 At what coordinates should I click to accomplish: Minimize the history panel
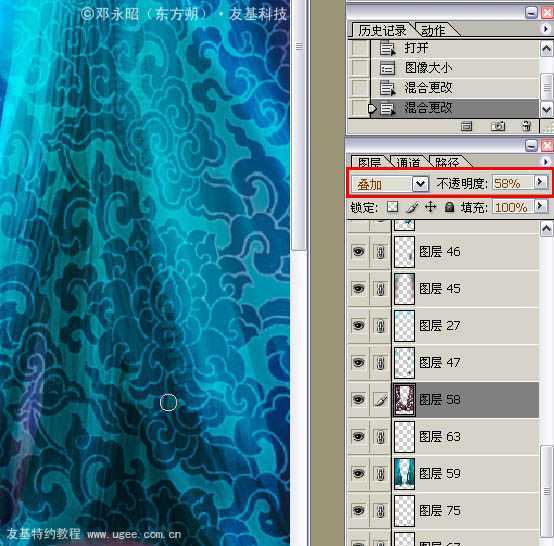(x=531, y=13)
